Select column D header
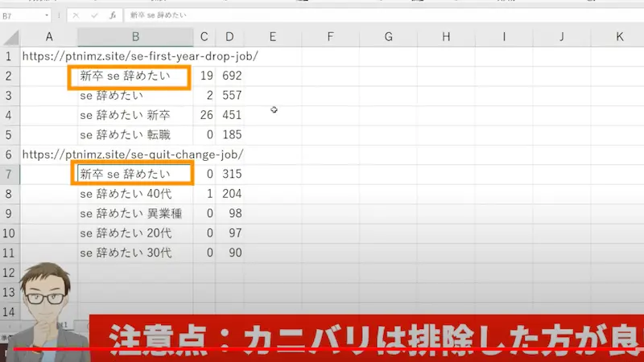 [230, 37]
